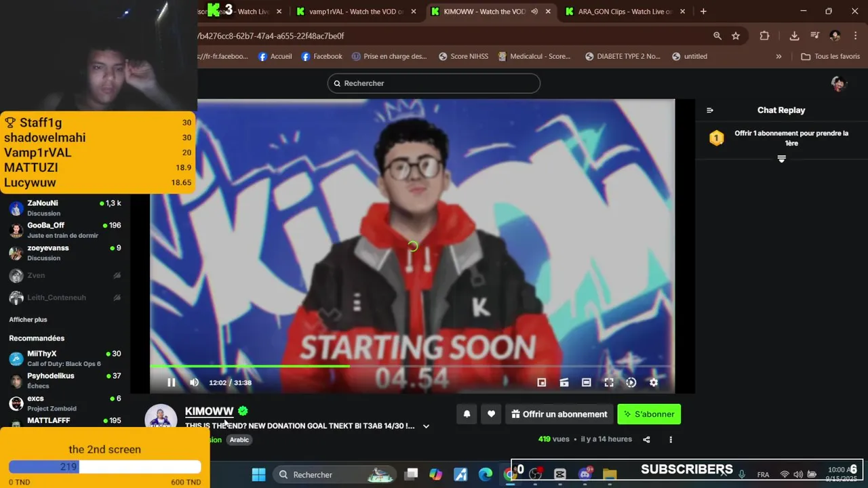Open the Tous les favoris folder
Screen dimensions: 868x488
tap(830, 56)
